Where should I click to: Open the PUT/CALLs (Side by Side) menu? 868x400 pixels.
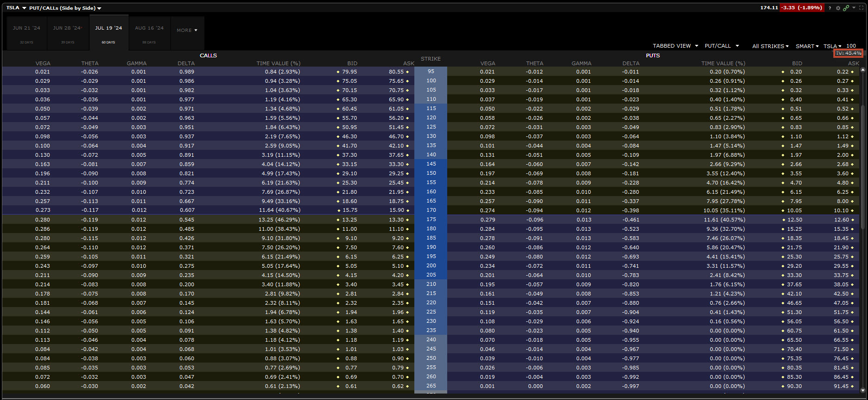click(x=65, y=8)
